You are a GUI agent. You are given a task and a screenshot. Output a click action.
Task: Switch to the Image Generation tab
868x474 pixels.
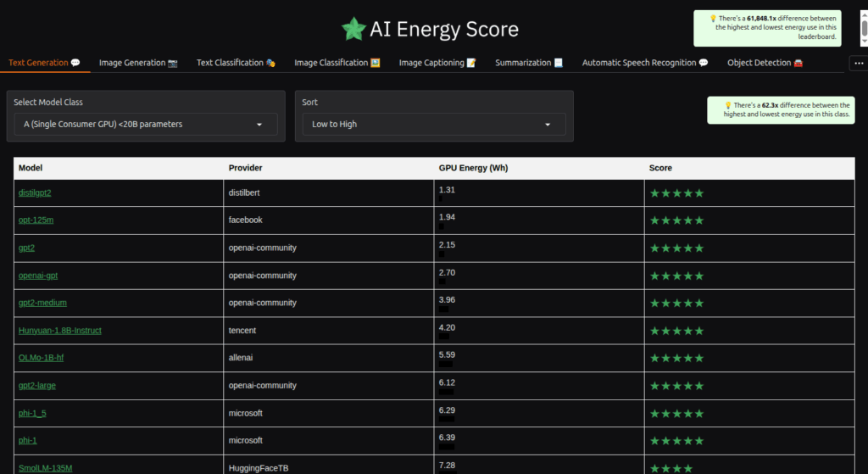click(138, 63)
